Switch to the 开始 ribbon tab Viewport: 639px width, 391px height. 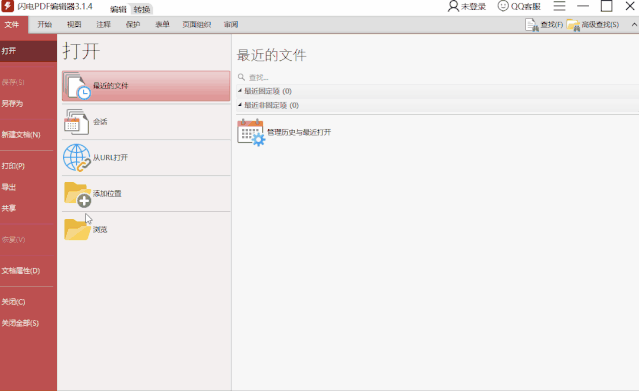click(44, 24)
